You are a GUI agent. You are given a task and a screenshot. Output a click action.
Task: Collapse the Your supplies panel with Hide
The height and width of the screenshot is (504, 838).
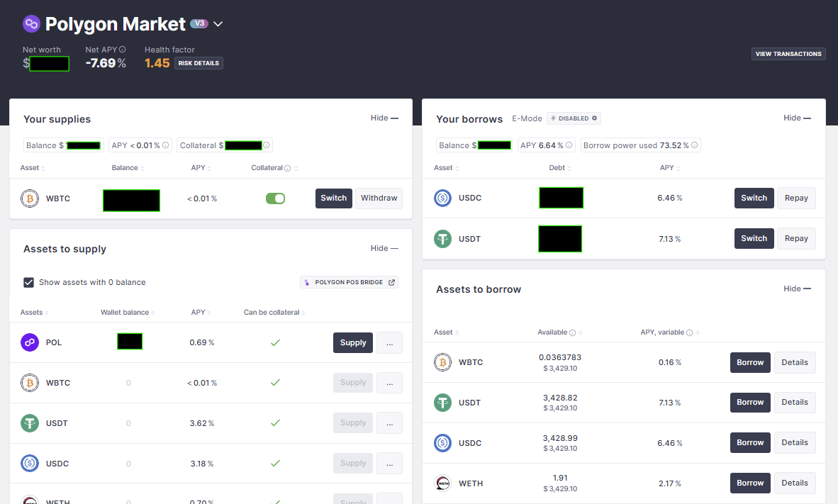[x=384, y=118]
